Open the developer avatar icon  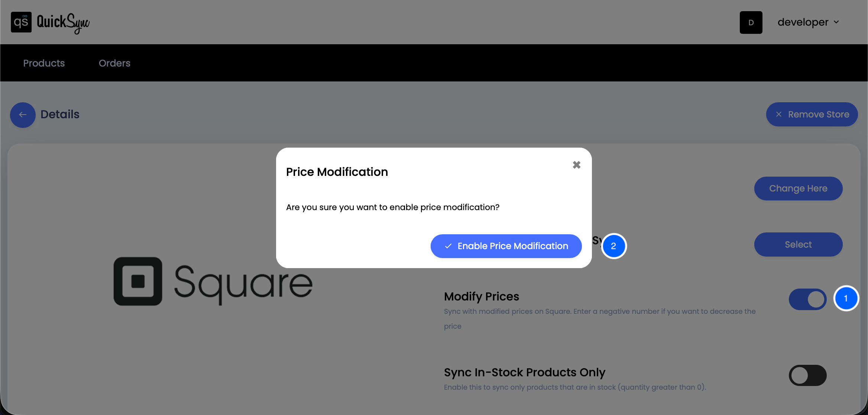pyautogui.click(x=751, y=22)
